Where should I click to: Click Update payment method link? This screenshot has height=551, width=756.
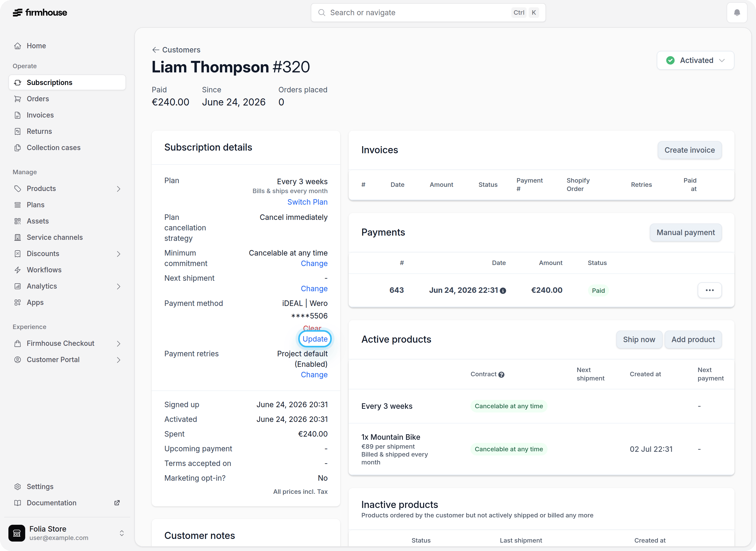click(315, 339)
